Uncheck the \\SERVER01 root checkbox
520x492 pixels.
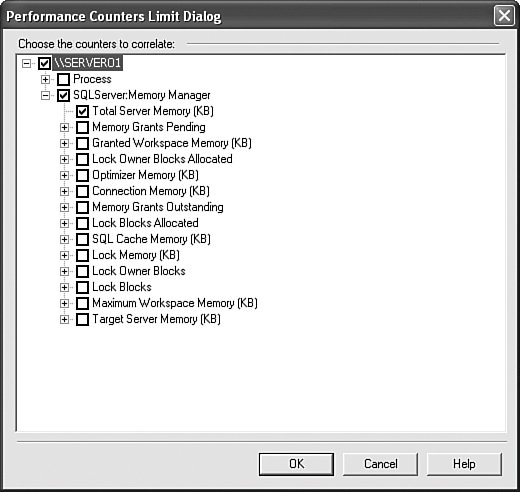[x=44, y=63]
